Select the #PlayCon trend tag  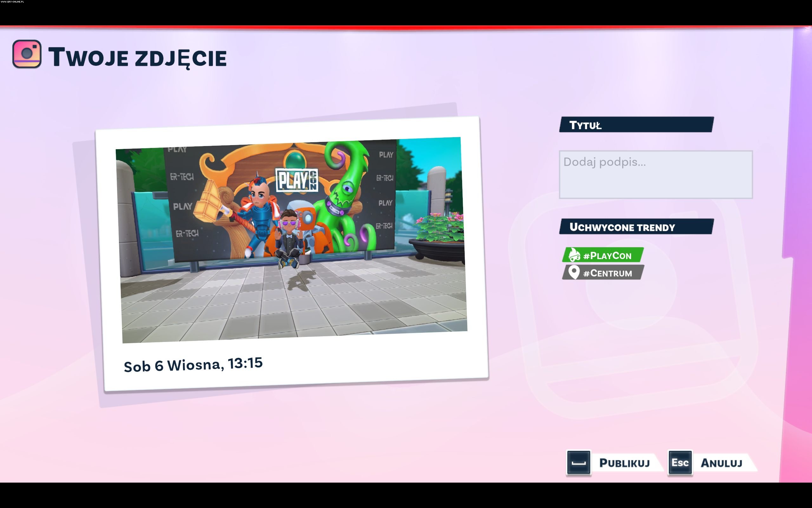coord(603,255)
